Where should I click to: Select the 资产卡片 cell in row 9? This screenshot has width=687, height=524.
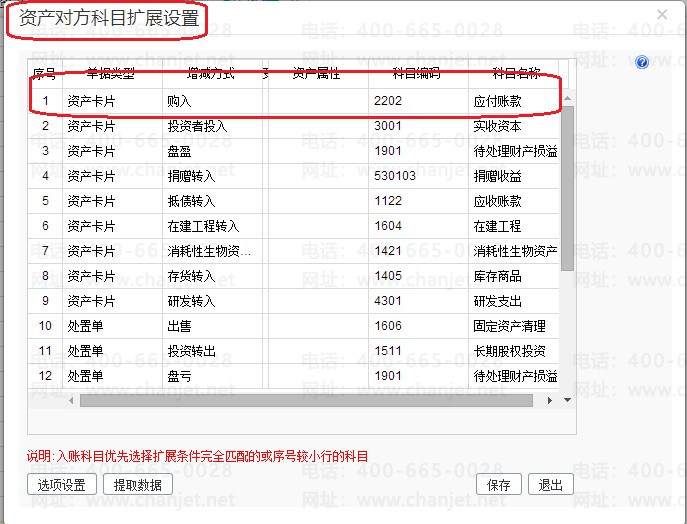coord(112,301)
